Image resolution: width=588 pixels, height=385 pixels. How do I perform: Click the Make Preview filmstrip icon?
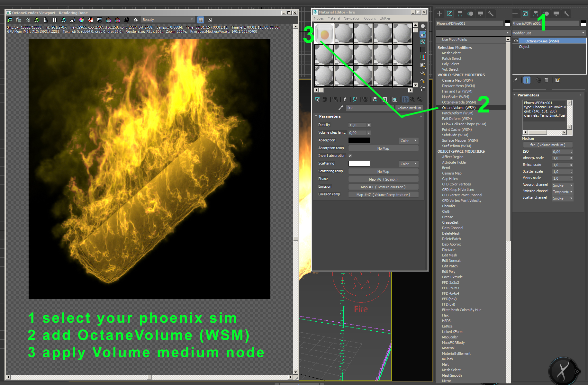(x=423, y=65)
